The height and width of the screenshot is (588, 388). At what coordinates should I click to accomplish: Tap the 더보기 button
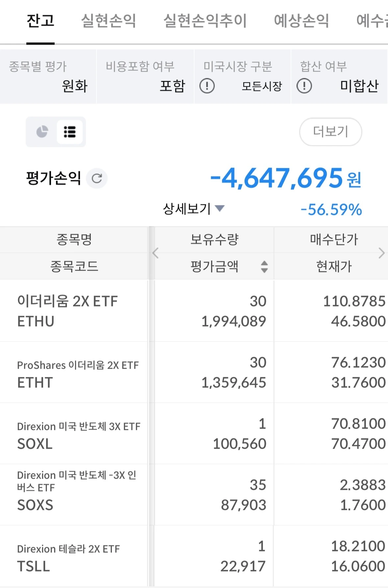click(x=330, y=132)
